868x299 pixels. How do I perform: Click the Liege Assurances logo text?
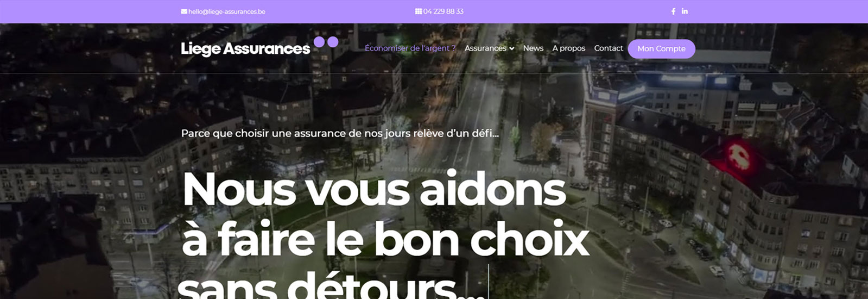[245, 49]
